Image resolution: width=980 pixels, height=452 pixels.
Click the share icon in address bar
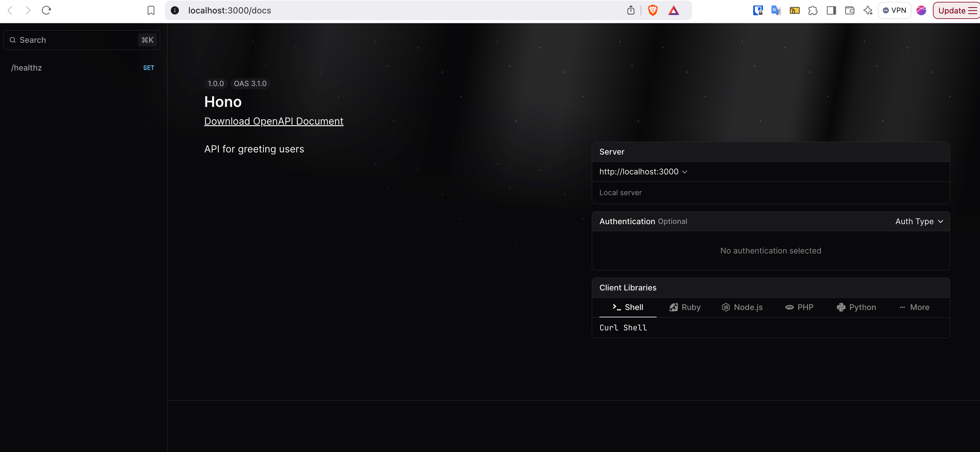coord(631,10)
